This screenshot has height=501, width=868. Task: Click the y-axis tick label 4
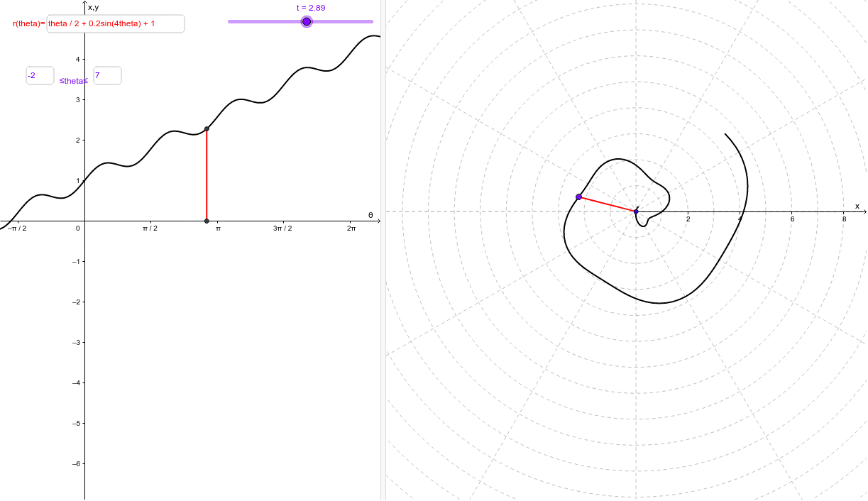click(x=78, y=59)
